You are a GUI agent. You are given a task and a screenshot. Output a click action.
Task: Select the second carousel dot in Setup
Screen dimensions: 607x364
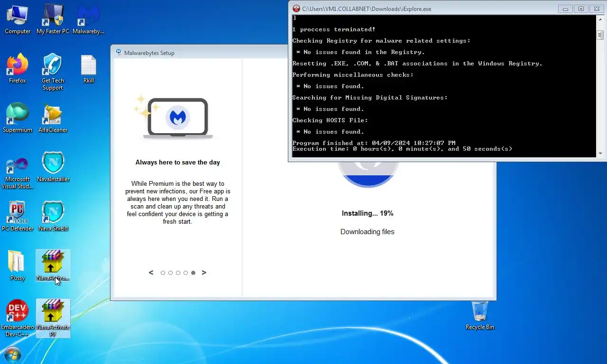[x=170, y=273]
